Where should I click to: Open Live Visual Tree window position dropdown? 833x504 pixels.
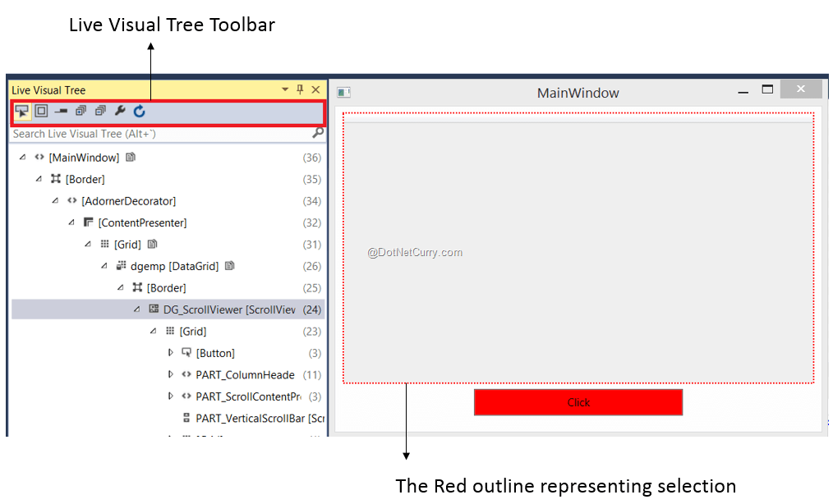click(285, 89)
